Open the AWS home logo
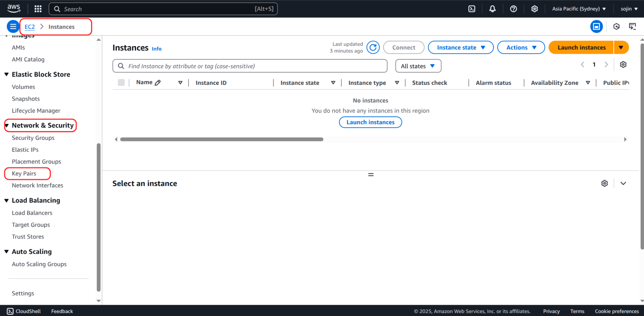 [14, 9]
